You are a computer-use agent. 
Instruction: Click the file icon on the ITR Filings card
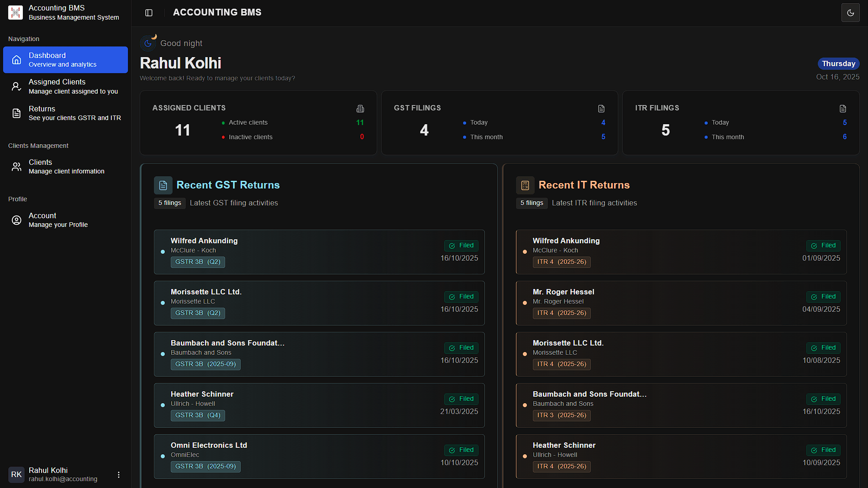coord(842,109)
